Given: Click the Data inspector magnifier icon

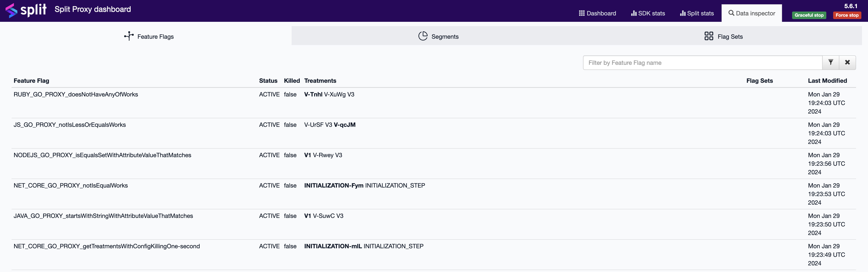Looking at the screenshot, I should click(x=731, y=13).
